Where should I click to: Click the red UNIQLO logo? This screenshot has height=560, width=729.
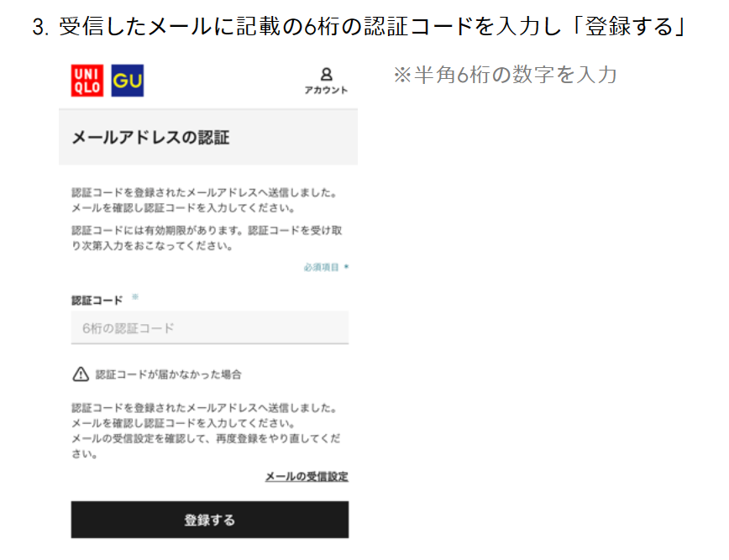pyautogui.click(x=87, y=81)
